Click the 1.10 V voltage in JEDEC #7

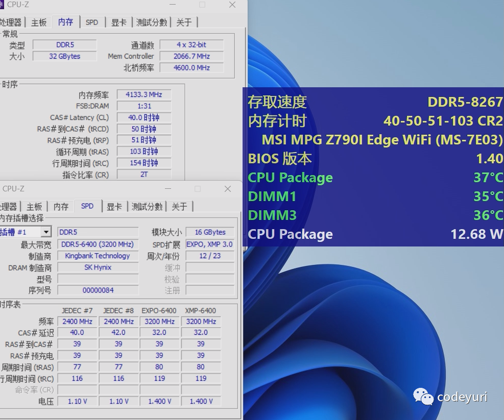tap(77, 401)
